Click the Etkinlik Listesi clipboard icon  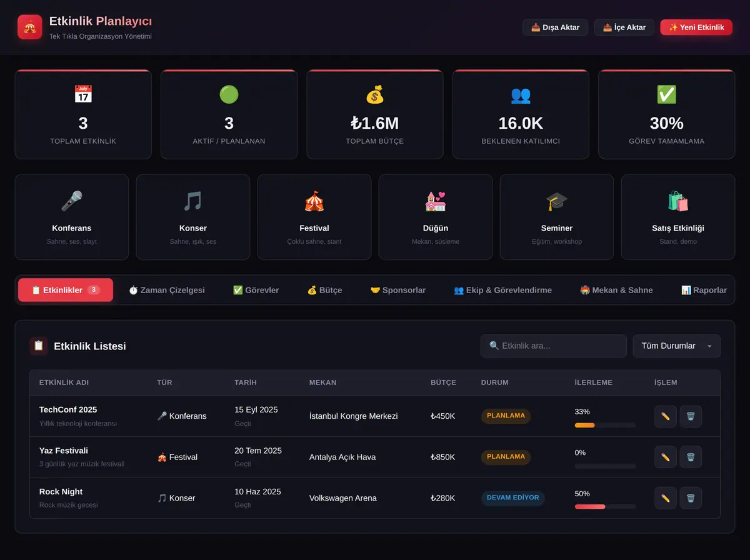click(x=39, y=346)
